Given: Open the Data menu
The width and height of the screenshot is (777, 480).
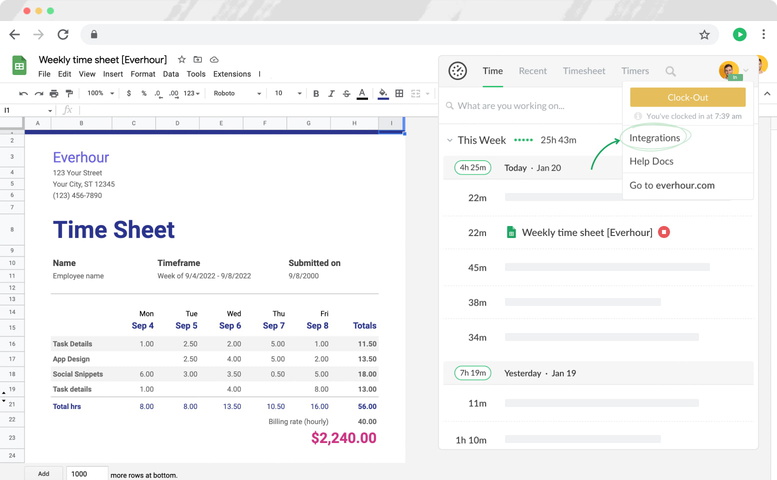Looking at the screenshot, I should coord(170,74).
